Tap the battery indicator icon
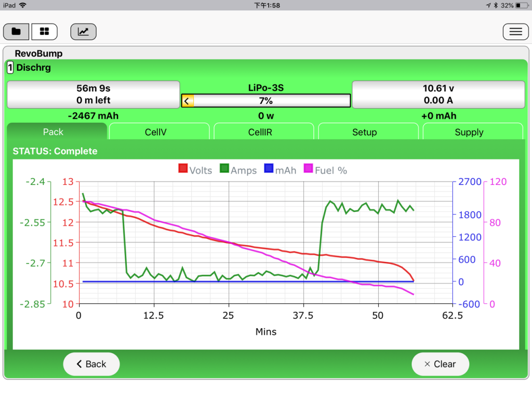Viewport: 532px width, 399px height. coord(522,5)
